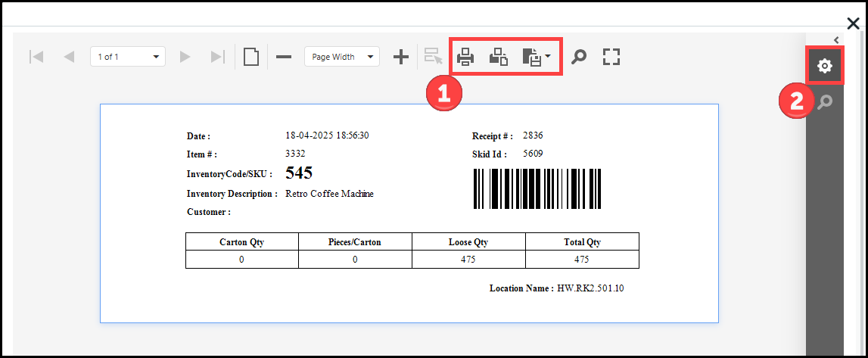Click the barcode on the receipt label
This screenshot has height=358, width=868.
tap(537, 188)
